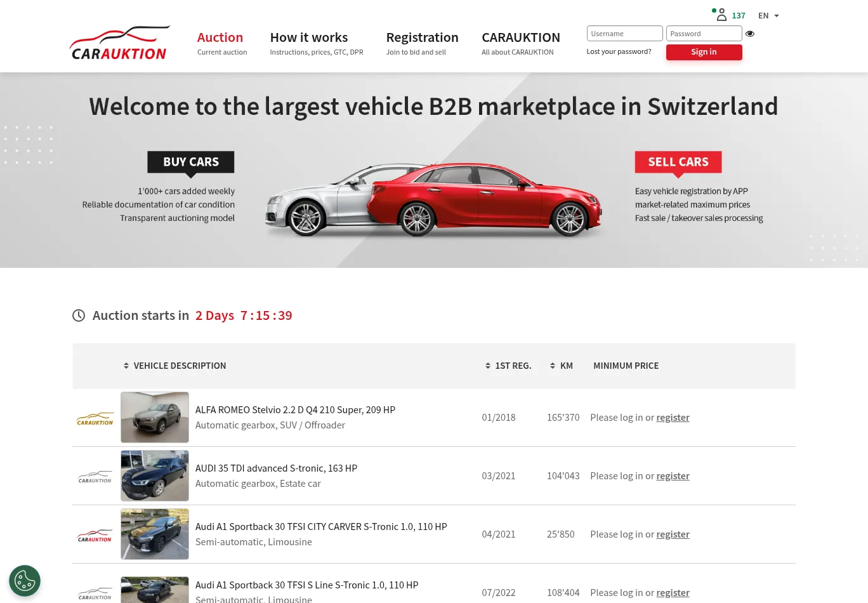The image size is (868, 603).
Task: Sort by 1st Reg. column arrows
Action: [488, 366]
